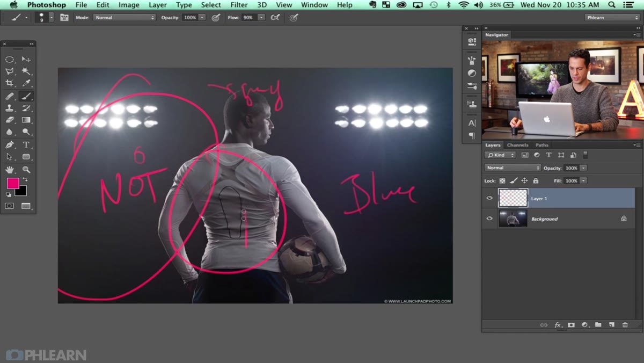644x363 pixels.
Task: Open the layer Opacity dropdown arrow
Action: click(x=583, y=168)
